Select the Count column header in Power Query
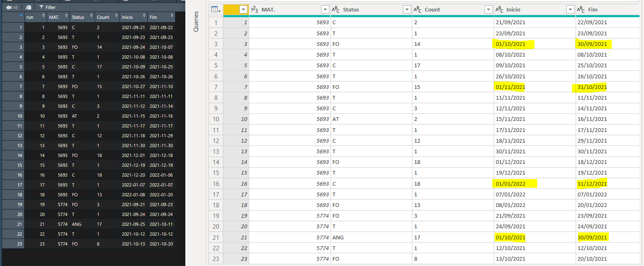Image resolution: width=644 pixels, height=266 pixels. [x=453, y=9]
